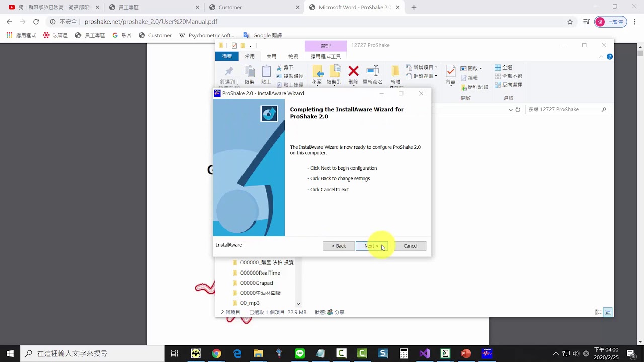
Task: Open PowerPoint from the taskbar
Action: click(x=466, y=353)
